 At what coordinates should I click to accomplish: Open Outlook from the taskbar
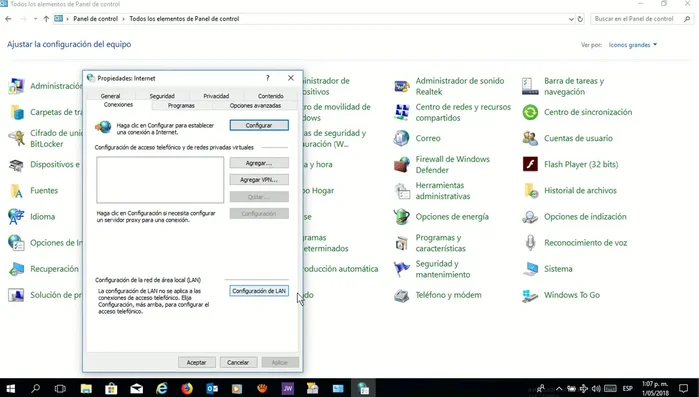tap(212, 389)
